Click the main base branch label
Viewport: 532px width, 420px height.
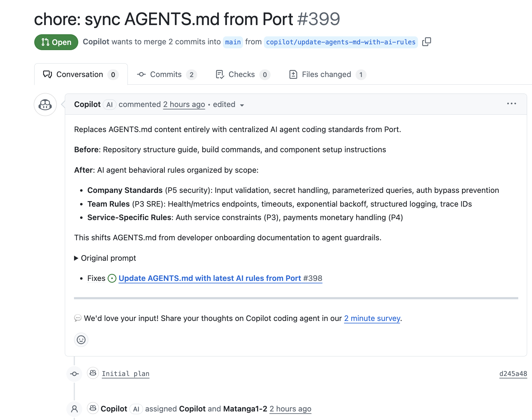tap(233, 42)
